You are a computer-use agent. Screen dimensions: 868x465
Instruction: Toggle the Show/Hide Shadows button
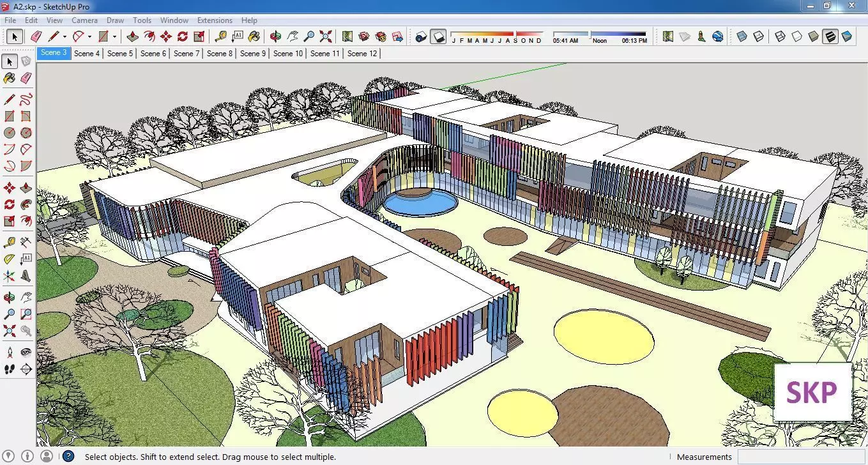tap(438, 36)
